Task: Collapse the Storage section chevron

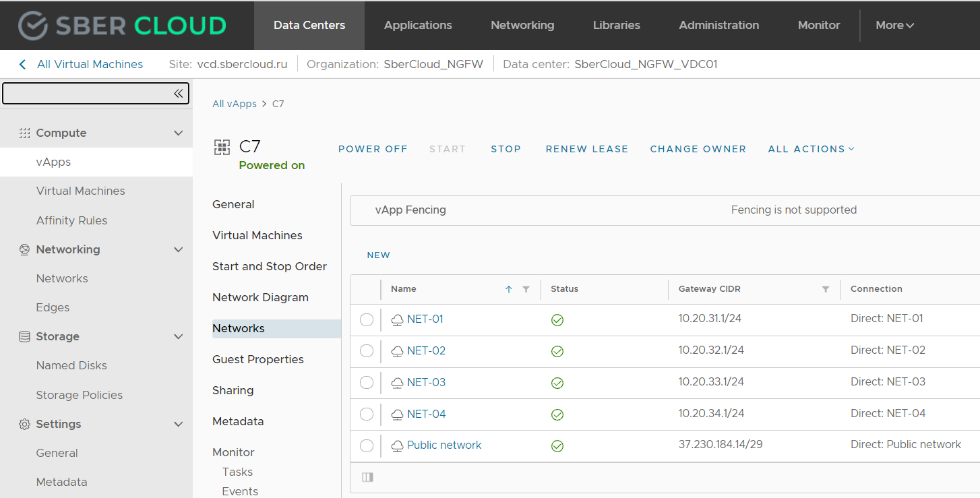Action: [179, 337]
